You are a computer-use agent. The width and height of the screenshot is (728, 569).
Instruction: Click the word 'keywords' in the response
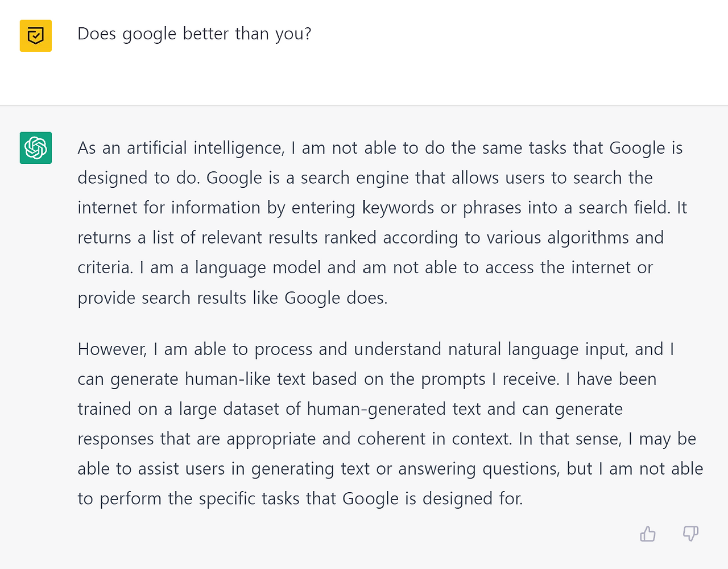(399, 208)
